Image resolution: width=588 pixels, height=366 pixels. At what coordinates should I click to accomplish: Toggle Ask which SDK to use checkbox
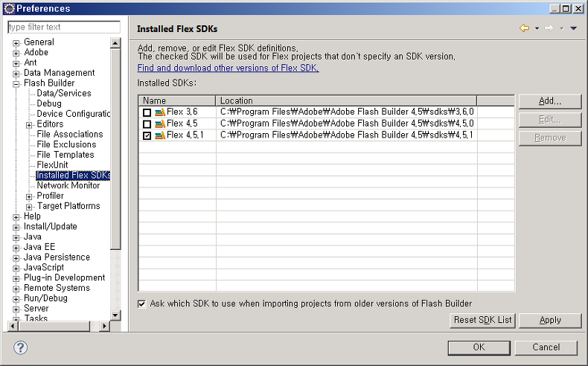[x=141, y=304]
